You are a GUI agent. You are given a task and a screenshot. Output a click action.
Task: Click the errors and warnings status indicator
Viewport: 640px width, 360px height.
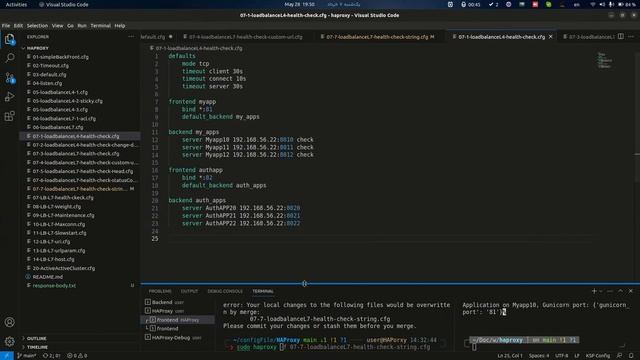77,356
